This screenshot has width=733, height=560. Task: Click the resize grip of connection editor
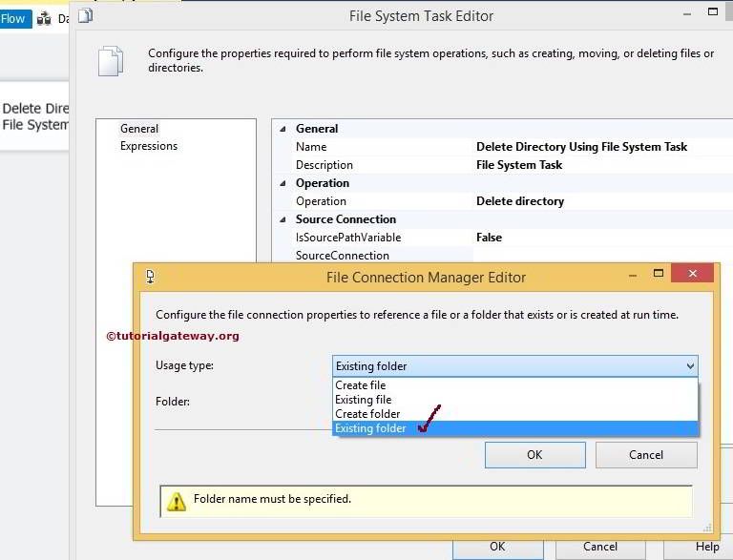point(707,528)
